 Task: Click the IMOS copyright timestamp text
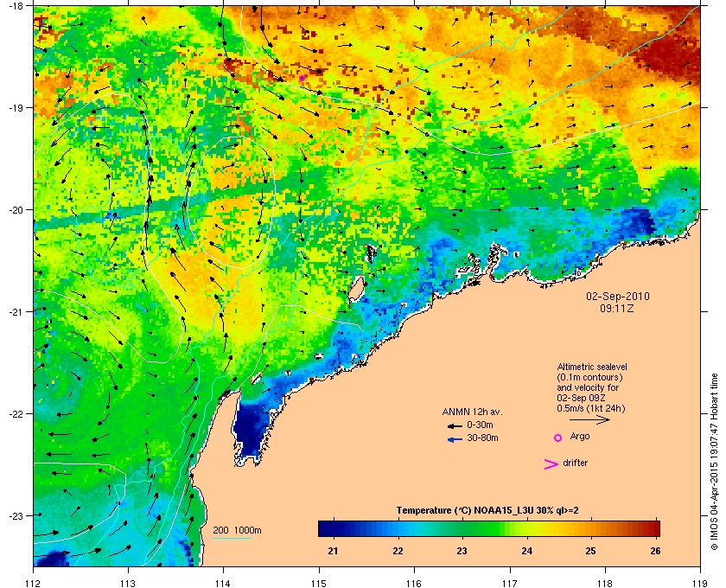tap(715, 462)
